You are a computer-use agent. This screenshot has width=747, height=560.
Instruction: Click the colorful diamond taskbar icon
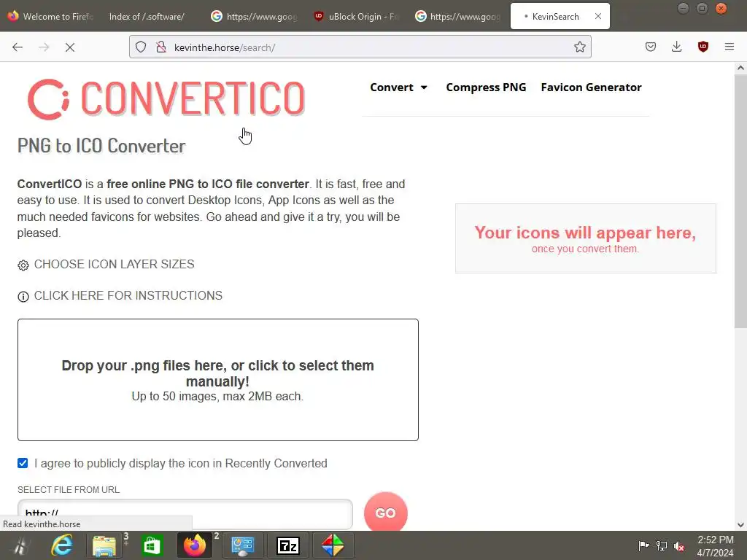coord(333,545)
